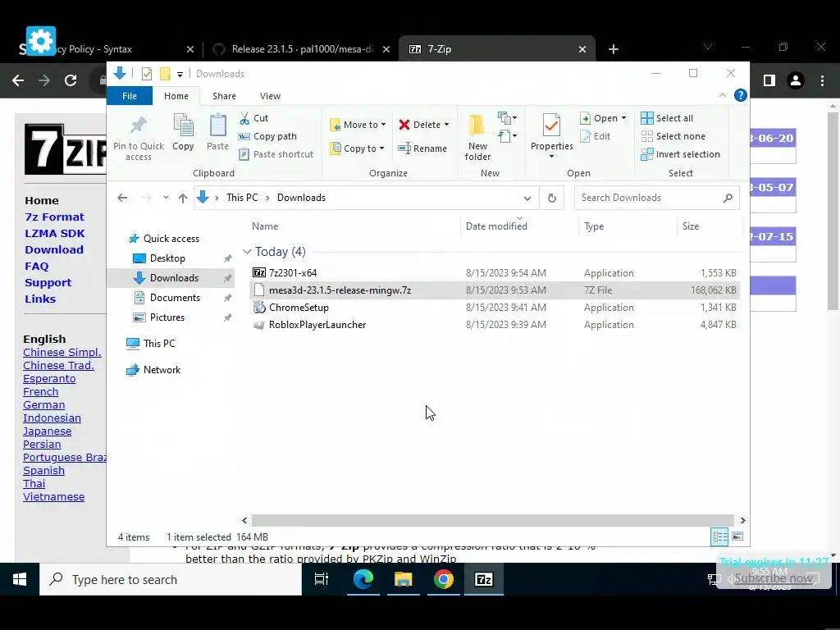This screenshot has height=630, width=840.
Task: Open Copy to dropdown
Action: coord(357,148)
